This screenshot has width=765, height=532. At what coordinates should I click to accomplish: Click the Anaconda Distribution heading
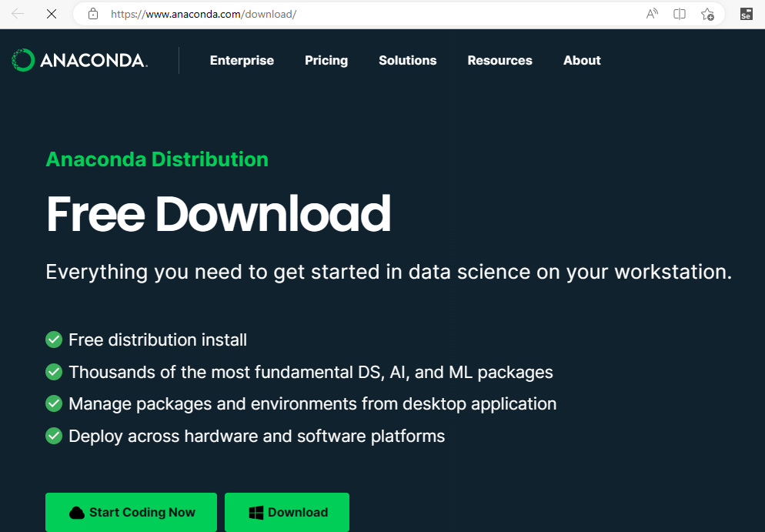[x=157, y=159]
